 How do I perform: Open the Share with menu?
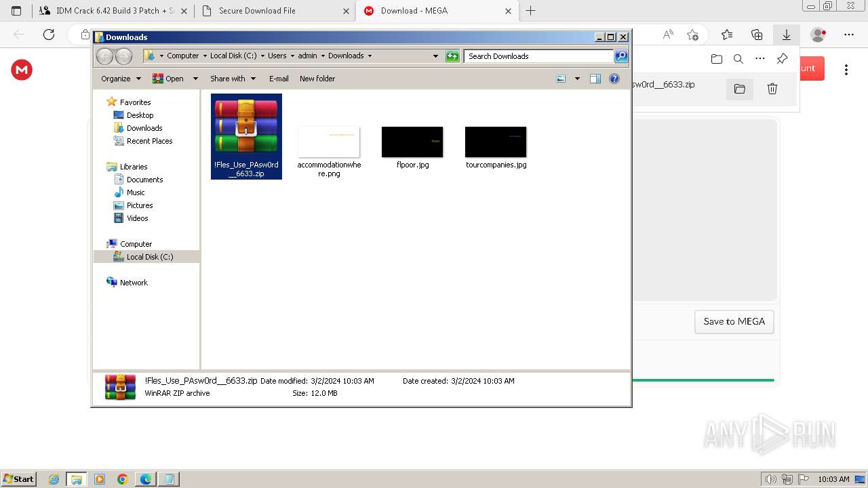tap(233, 79)
